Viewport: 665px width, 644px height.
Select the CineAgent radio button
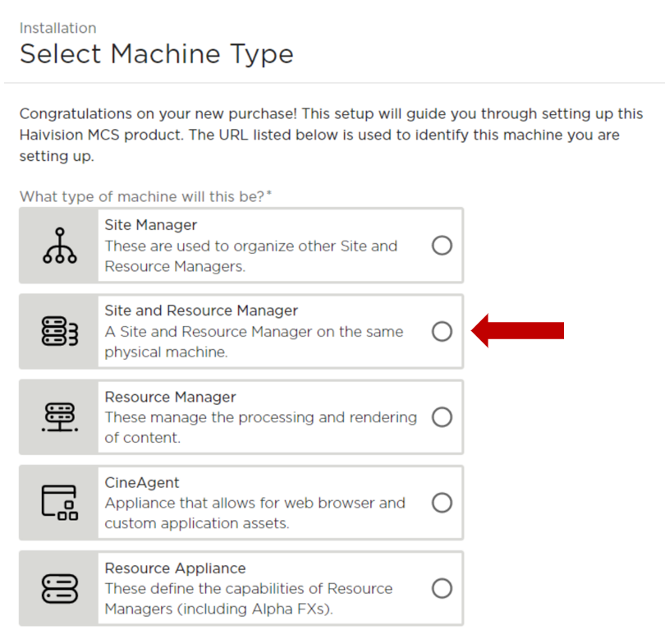click(x=442, y=503)
